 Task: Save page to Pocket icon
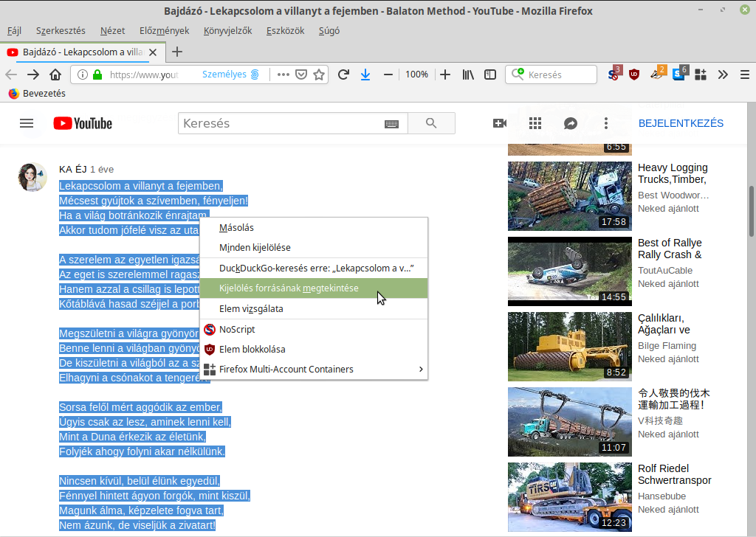click(x=301, y=75)
